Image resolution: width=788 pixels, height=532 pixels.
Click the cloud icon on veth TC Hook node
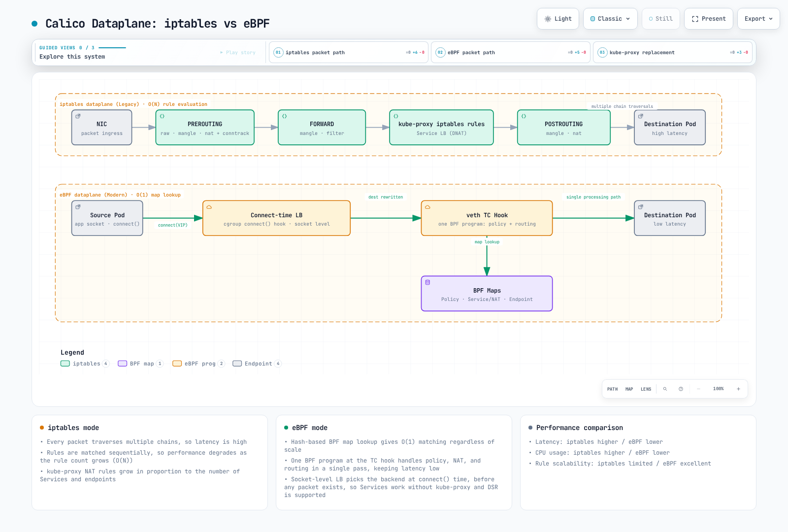pyautogui.click(x=427, y=207)
